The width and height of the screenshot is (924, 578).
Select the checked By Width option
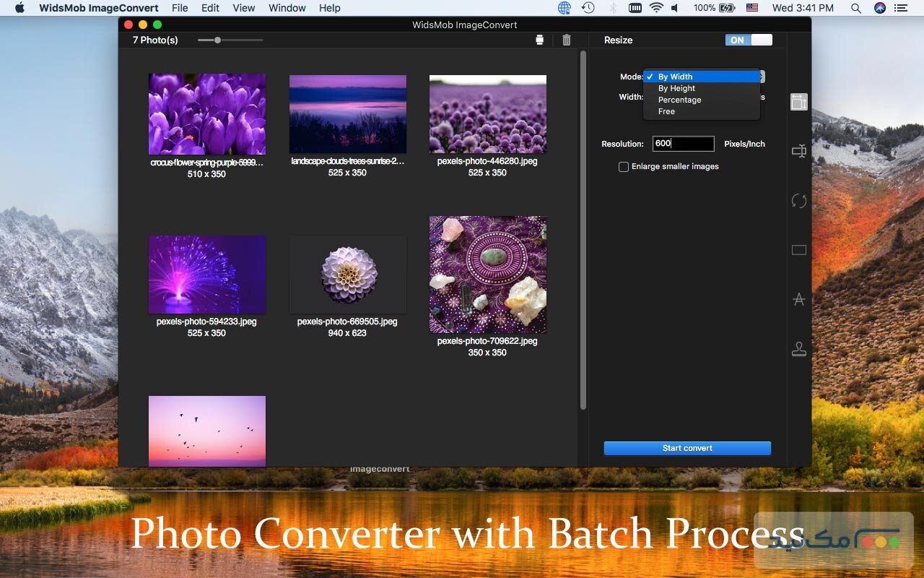(x=674, y=76)
